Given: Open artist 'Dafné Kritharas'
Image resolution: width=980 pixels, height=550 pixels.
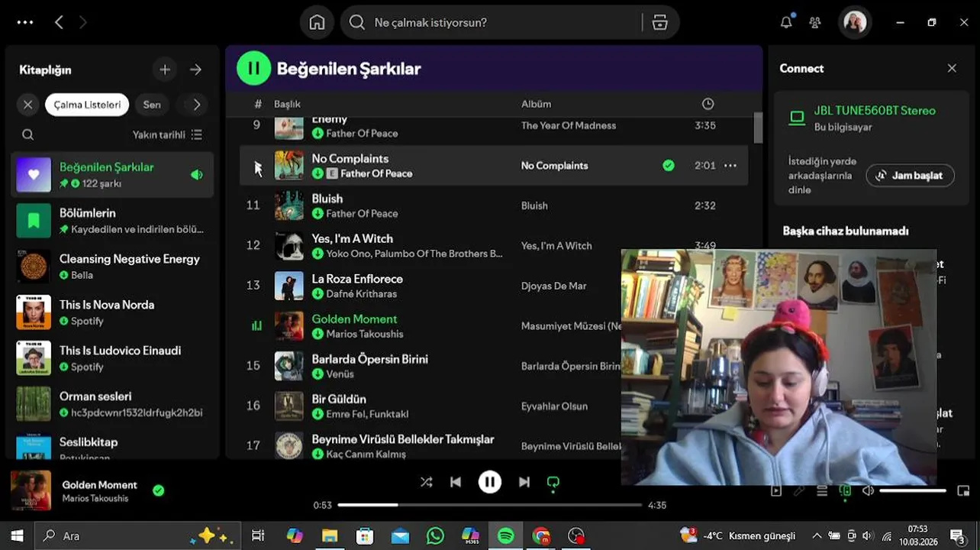Looking at the screenshot, I should click(x=361, y=294).
